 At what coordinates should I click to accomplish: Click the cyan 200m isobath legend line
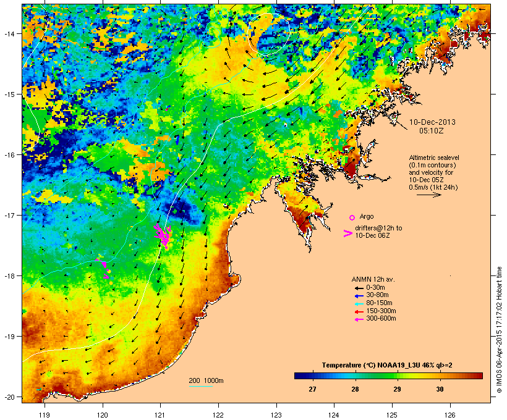[x=201, y=386]
